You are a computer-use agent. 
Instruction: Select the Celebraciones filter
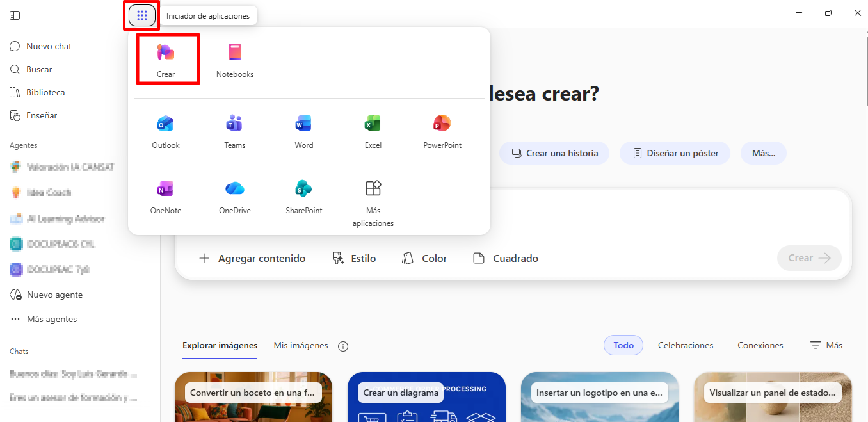686,345
